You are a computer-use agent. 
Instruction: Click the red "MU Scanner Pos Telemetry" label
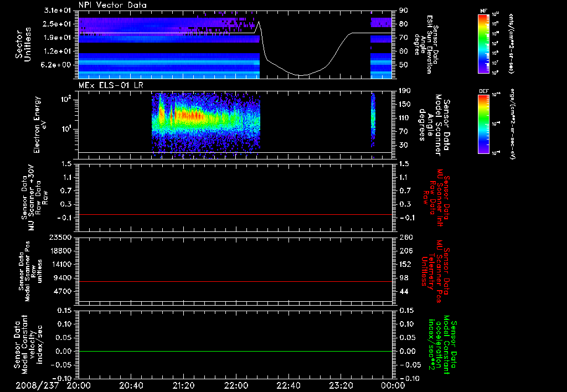[x=436, y=271]
